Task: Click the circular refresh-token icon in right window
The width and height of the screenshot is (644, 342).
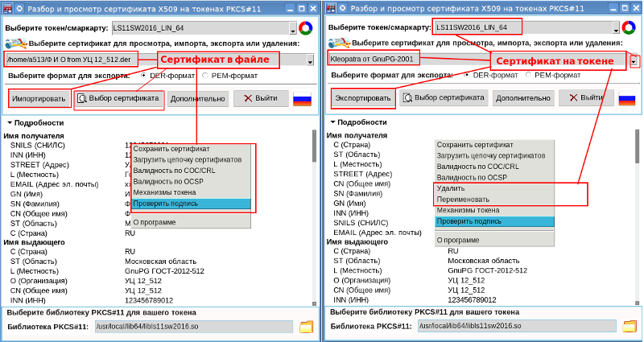Action: [x=630, y=27]
